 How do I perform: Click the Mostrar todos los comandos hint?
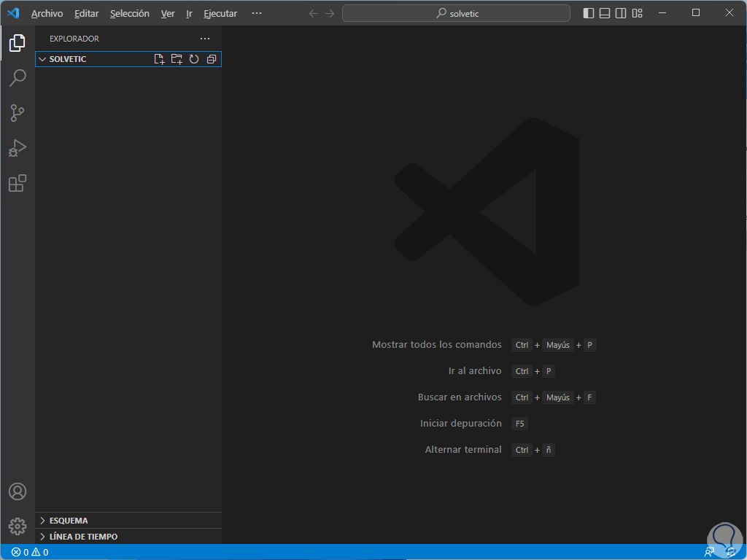(x=436, y=345)
